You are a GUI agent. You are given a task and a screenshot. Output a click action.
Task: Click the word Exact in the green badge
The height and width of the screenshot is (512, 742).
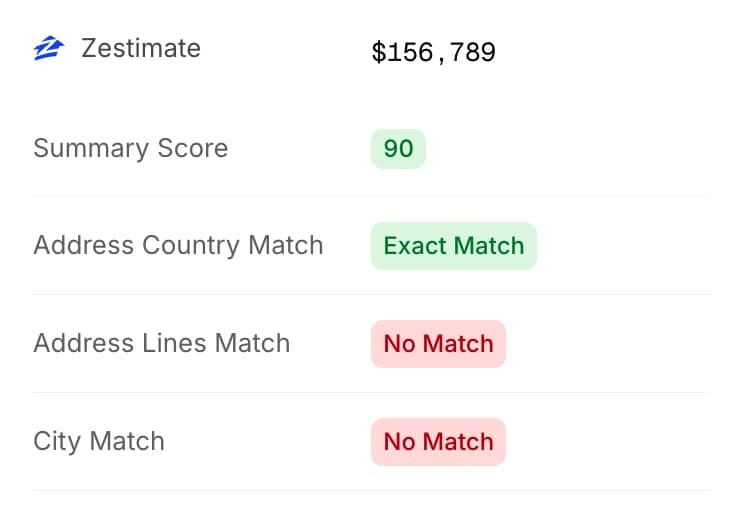414,246
